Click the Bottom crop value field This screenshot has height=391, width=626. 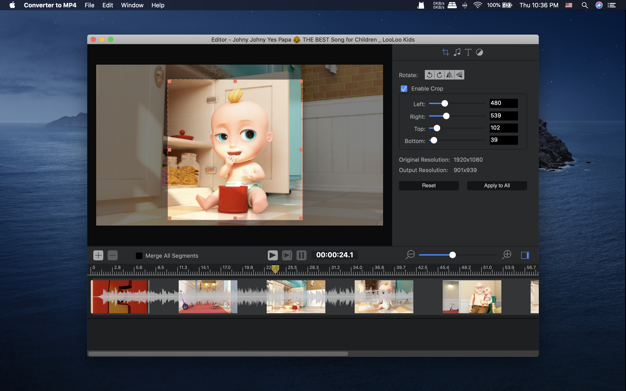504,140
